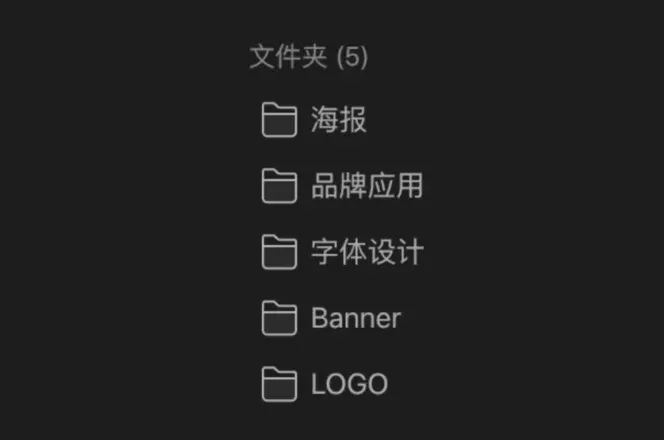
Task: Choose the font design folder 字体设计 text
Action: point(367,252)
